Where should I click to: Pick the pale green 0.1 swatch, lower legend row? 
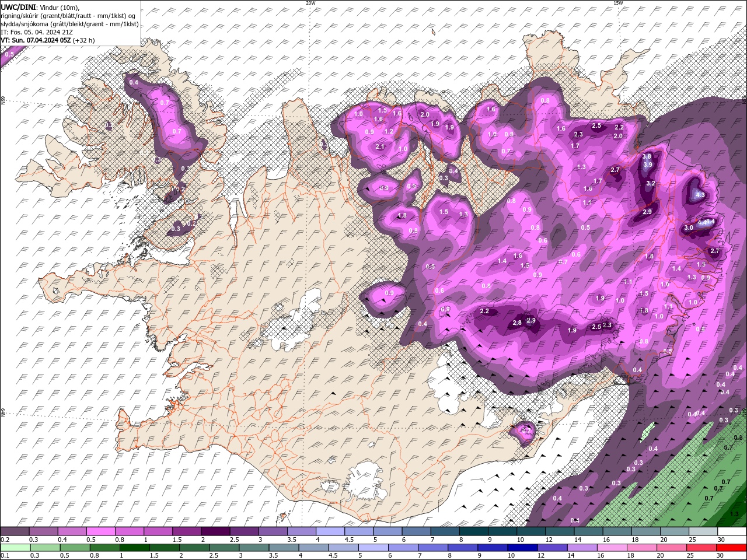[15, 547]
